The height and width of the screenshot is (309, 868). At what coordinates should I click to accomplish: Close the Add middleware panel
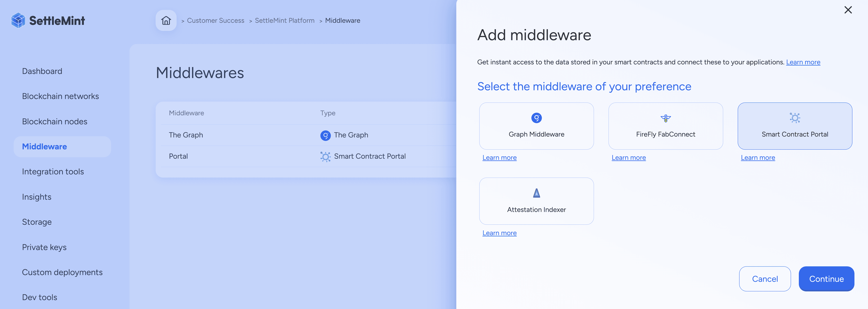[x=848, y=10]
